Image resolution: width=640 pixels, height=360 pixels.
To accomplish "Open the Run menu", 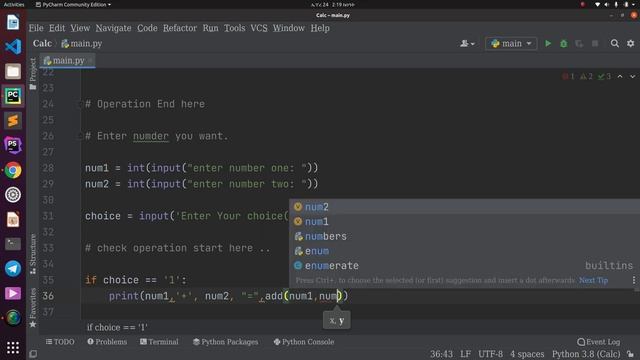I will point(210,28).
